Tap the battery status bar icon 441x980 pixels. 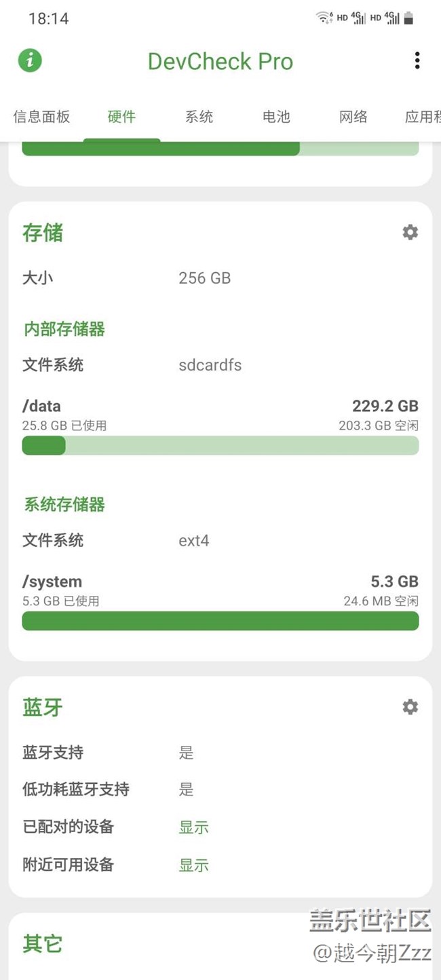pyautogui.click(x=408, y=18)
